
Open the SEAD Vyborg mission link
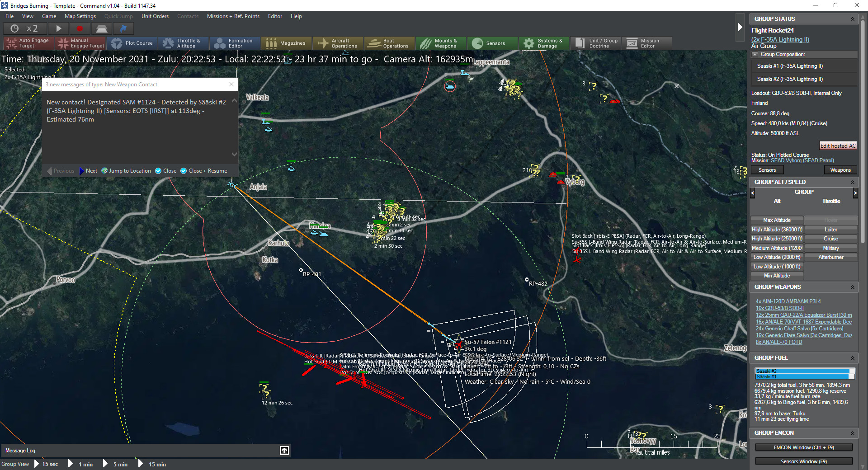pyautogui.click(x=802, y=160)
